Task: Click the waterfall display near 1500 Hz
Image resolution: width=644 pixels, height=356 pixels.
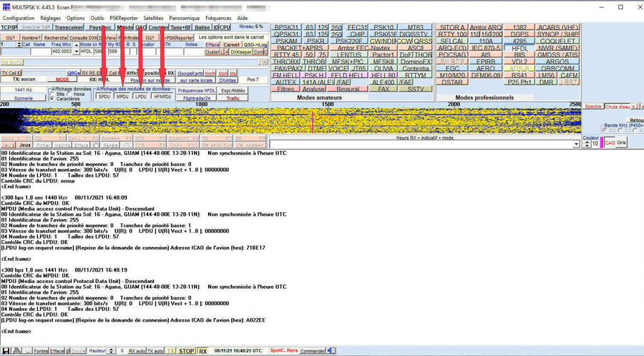Action: pyautogui.click(x=327, y=120)
